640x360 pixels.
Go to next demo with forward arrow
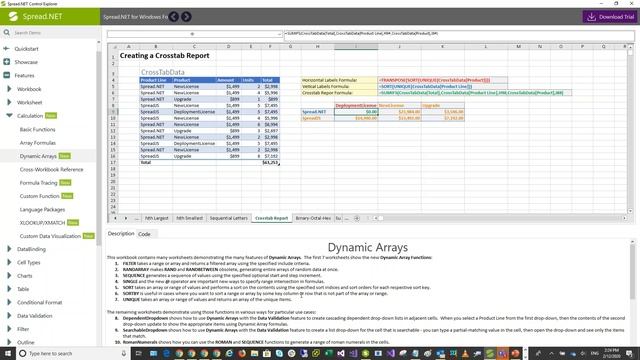pyautogui.click(x=186, y=17)
